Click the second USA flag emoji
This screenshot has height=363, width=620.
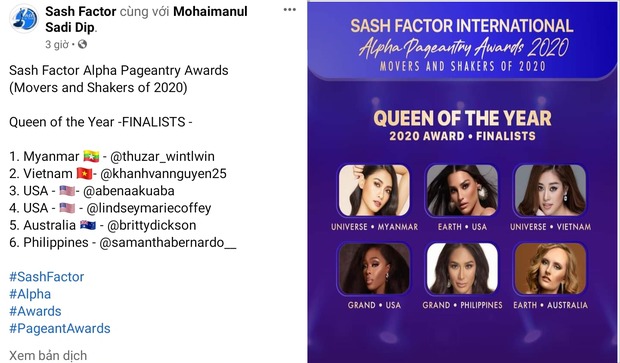tap(67, 208)
